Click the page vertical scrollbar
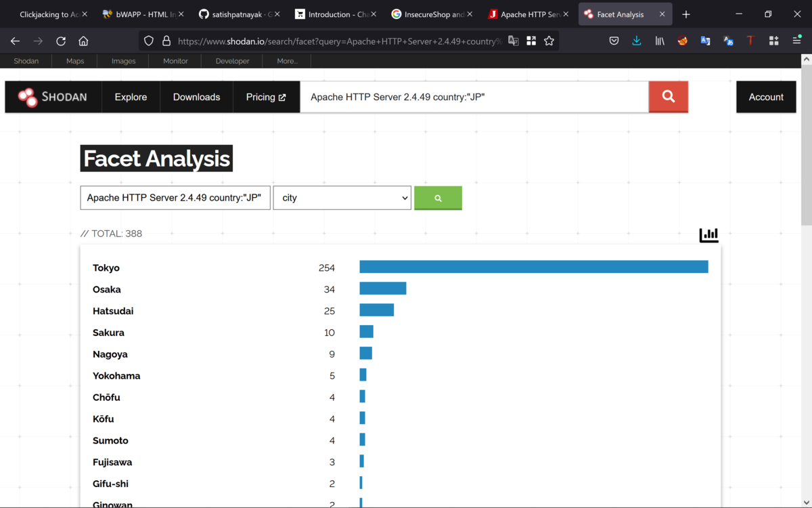The height and width of the screenshot is (508, 812). pyautogui.click(x=806, y=145)
